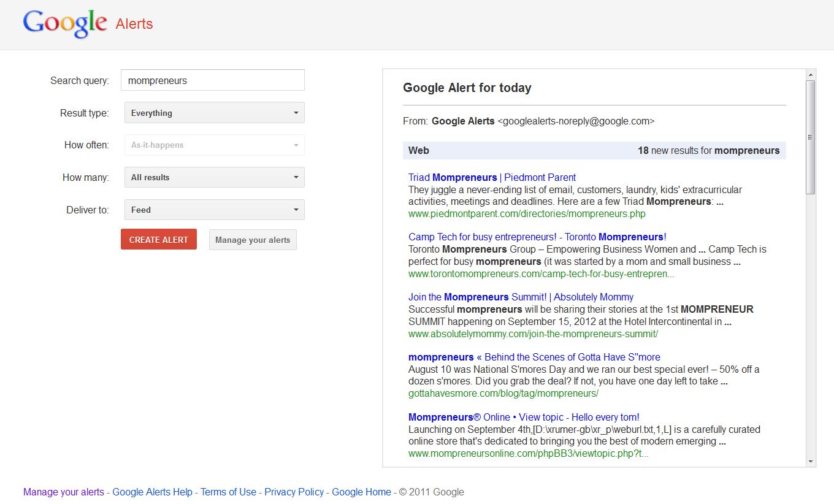834x504 pixels.
Task: Click the www.absolutelymommy.com URL text
Action: [533, 334]
